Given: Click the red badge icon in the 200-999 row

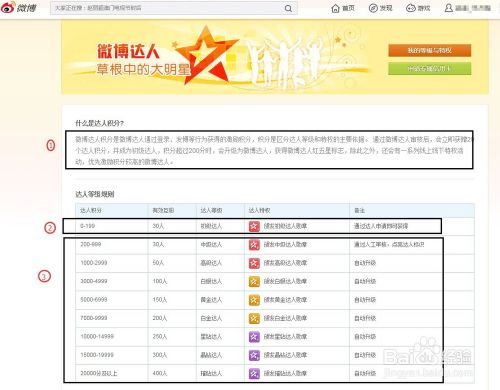Looking at the screenshot, I should pos(254,245).
